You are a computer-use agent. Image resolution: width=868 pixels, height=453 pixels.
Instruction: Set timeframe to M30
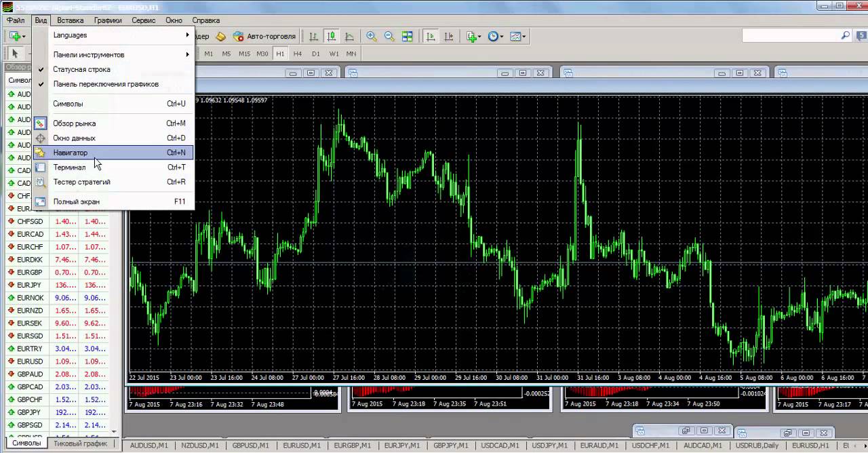tap(262, 54)
